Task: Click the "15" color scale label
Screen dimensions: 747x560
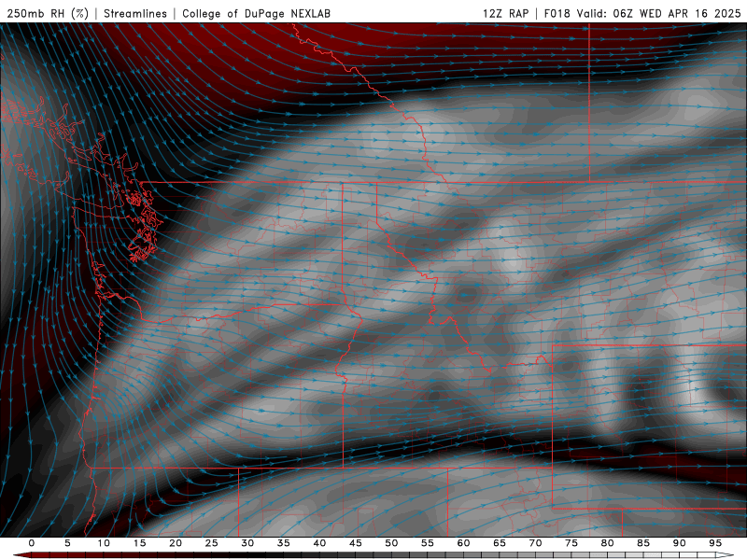Action: click(139, 543)
